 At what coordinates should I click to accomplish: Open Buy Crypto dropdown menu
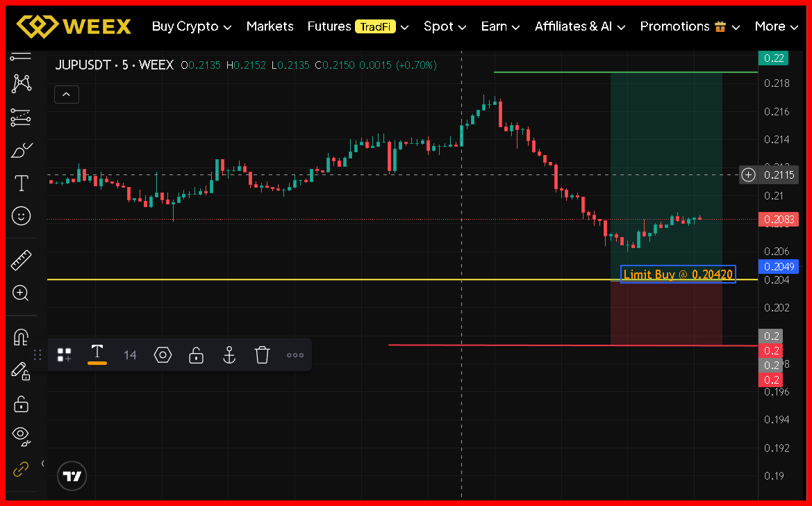[192, 26]
